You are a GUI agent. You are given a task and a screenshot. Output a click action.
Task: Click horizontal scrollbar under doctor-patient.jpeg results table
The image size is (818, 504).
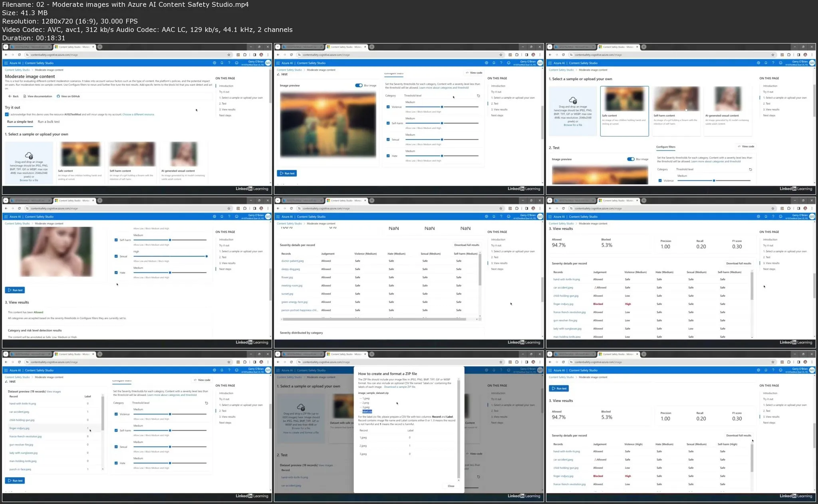[x=374, y=319]
